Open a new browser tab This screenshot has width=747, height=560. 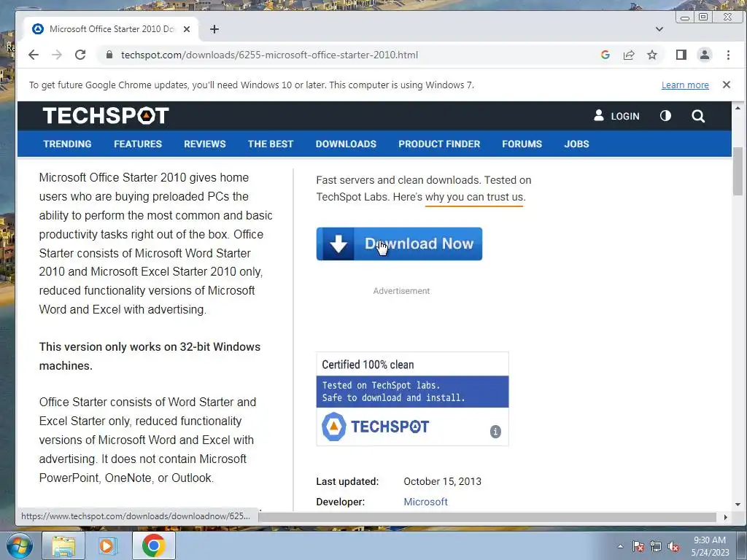(x=214, y=29)
